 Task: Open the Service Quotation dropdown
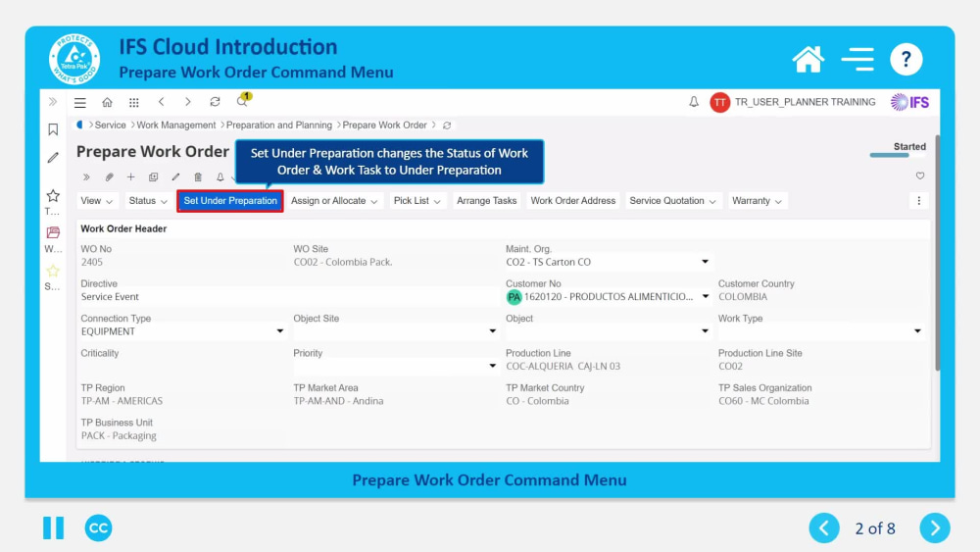[672, 201]
